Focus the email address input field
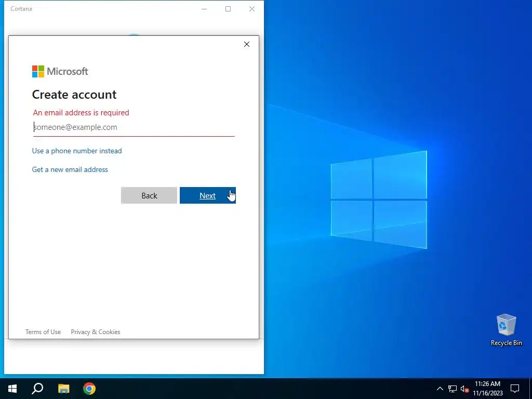 click(134, 128)
